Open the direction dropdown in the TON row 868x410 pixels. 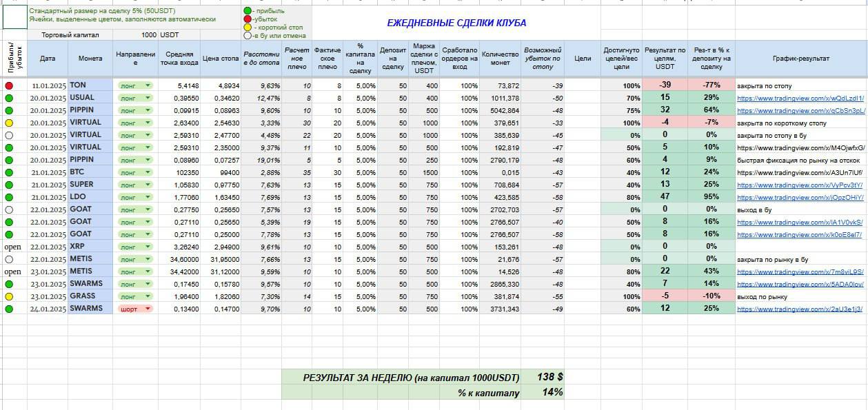(135, 86)
